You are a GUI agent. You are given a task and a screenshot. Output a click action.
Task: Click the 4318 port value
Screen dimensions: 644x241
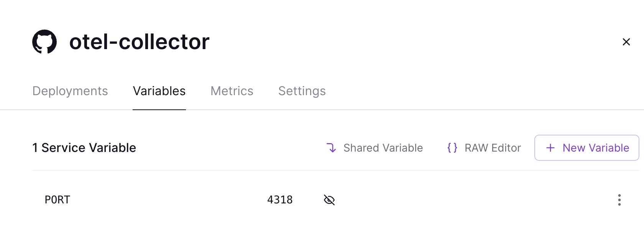pyautogui.click(x=280, y=200)
